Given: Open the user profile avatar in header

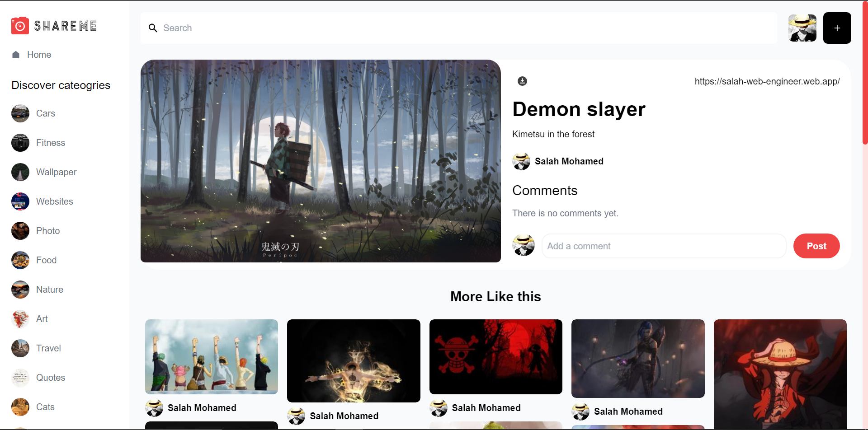Looking at the screenshot, I should point(802,28).
